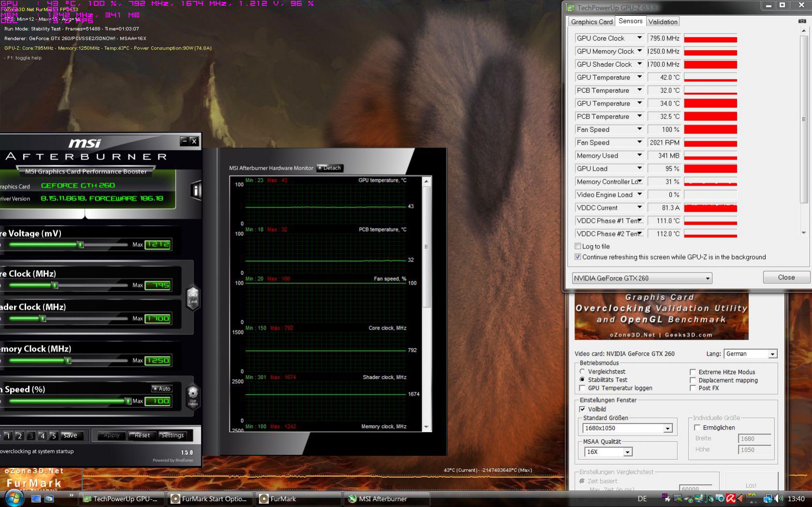Uncheck Continue refreshing in background option
This screenshot has width=812, height=507.
(577, 257)
